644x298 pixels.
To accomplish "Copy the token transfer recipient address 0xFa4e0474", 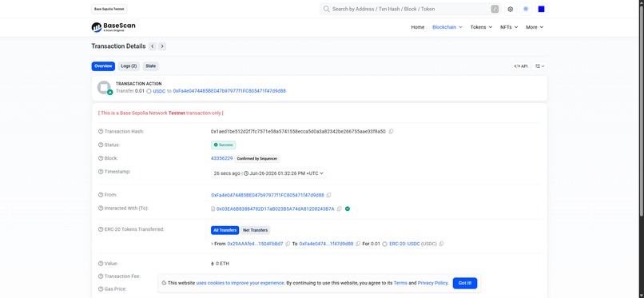I will (x=358, y=244).
